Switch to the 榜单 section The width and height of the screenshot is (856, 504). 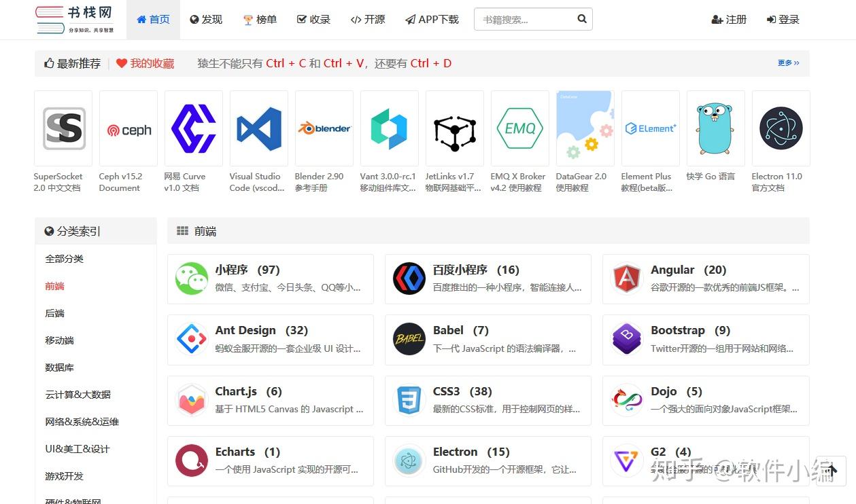(260, 20)
